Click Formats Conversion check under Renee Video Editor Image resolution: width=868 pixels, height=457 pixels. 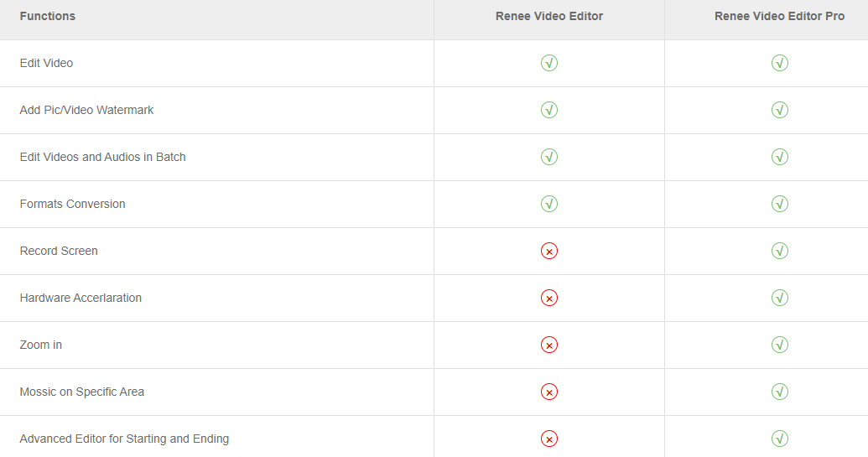(x=549, y=204)
